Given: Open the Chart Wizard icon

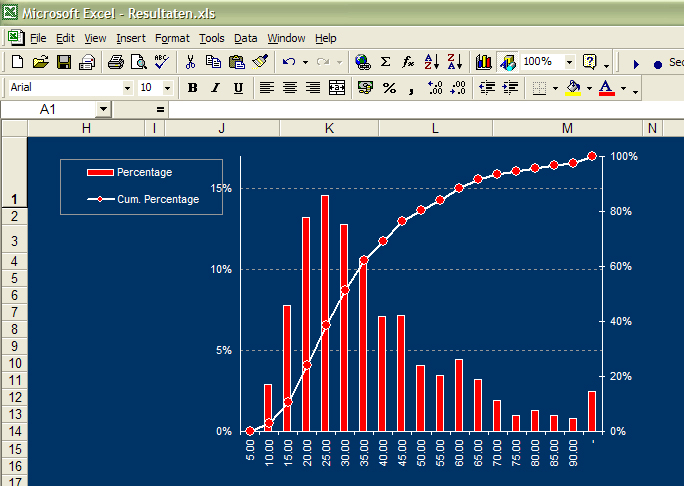Looking at the screenshot, I should tap(484, 62).
